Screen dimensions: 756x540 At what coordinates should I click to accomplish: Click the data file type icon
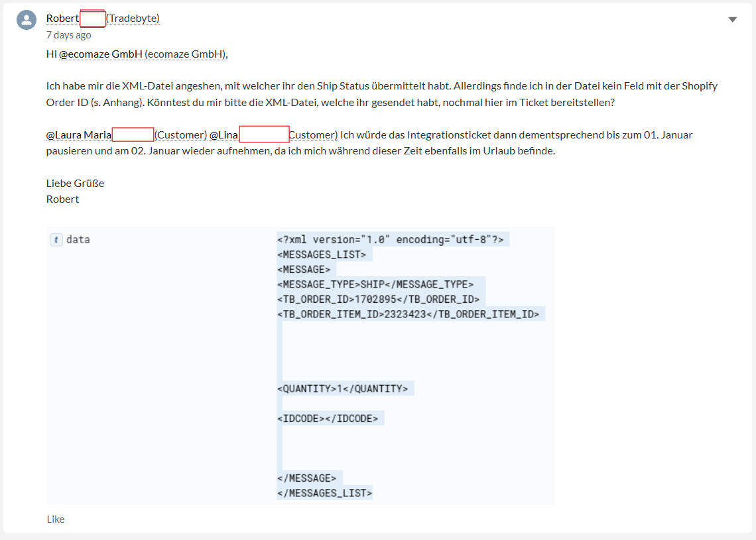(56, 239)
